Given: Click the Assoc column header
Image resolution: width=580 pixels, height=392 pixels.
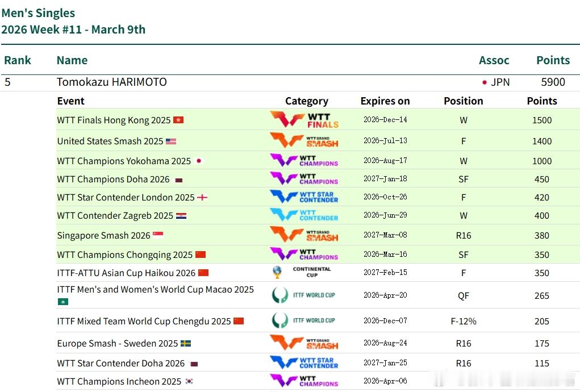Looking at the screenshot, I should (x=494, y=60).
